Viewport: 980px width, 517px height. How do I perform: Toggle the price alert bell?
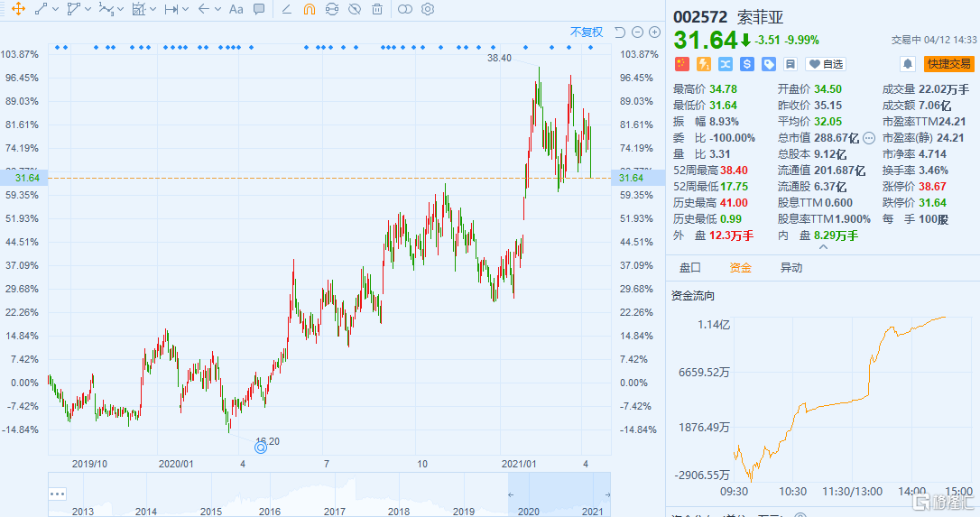[908, 64]
